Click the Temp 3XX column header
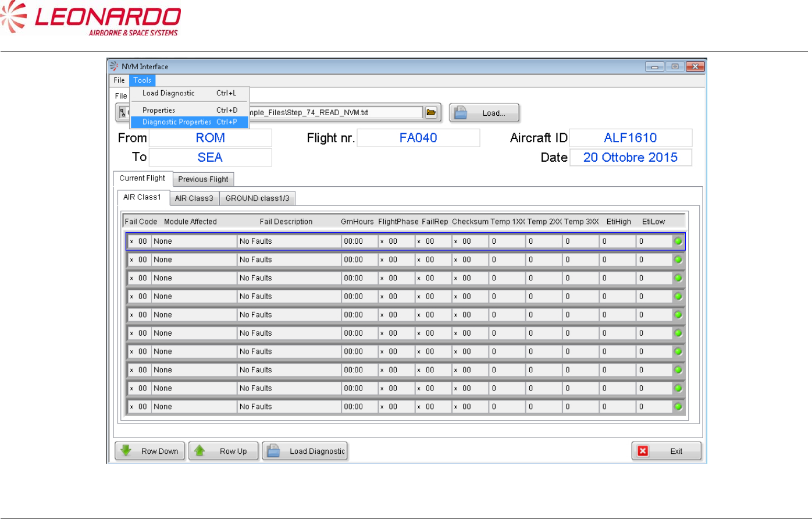Image resolution: width=812 pixels, height=519 pixels. click(582, 222)
